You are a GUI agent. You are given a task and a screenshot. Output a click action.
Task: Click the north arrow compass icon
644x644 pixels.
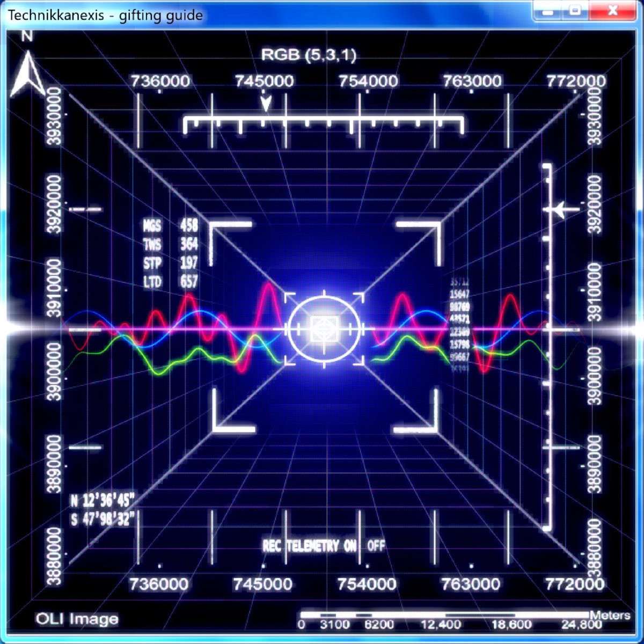tap(27, 75)
